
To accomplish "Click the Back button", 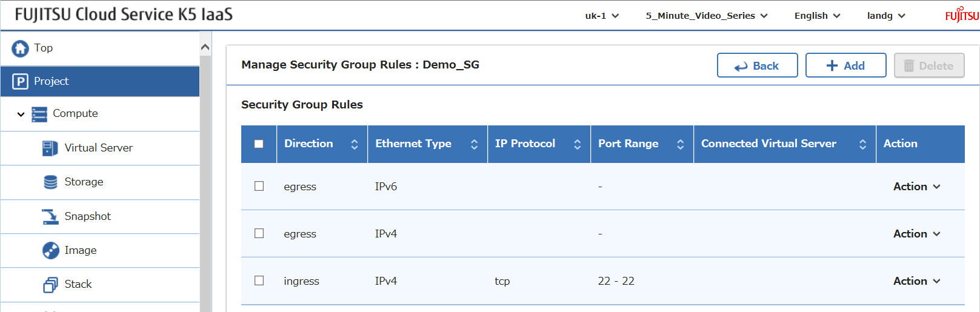I will (x=757, y=65).
